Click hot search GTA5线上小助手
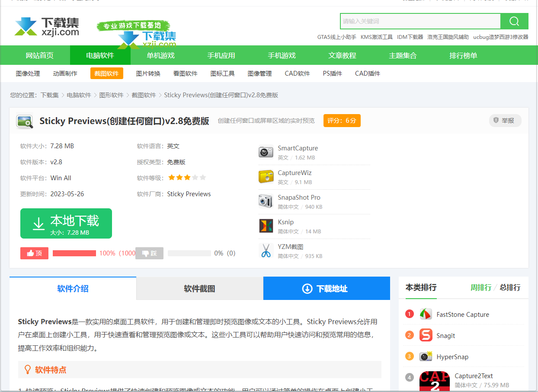The image size is (538, 392). (337, 37)
